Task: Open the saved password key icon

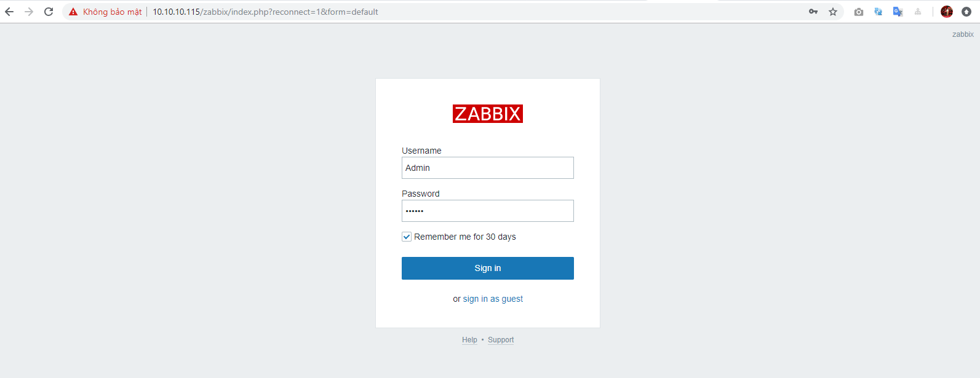Action: point(813,12)
